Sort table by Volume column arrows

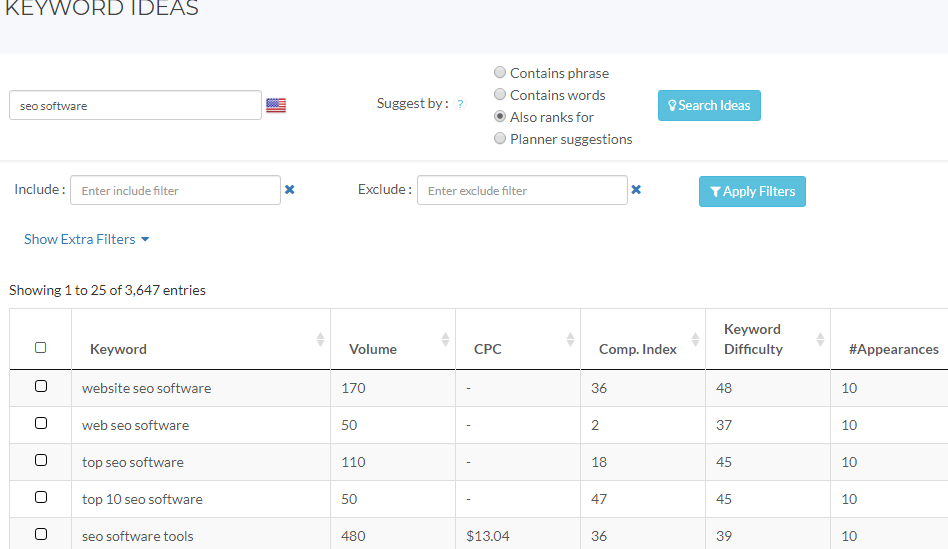(445, 340)
